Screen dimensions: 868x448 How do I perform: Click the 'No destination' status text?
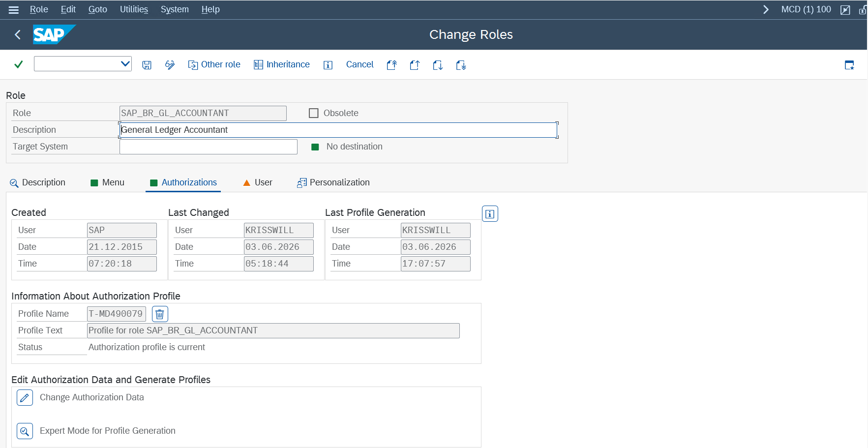[355, 147]
